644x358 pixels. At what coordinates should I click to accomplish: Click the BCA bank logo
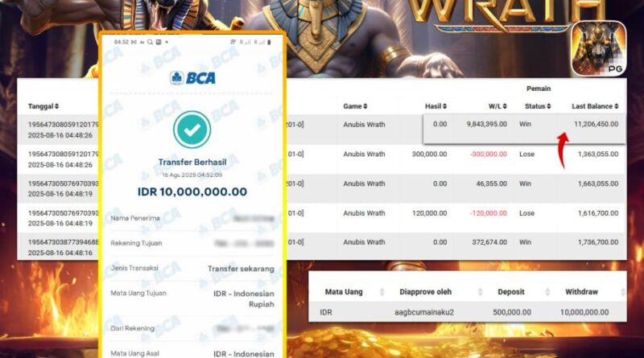pyautogui.click(x=192, y=77)
